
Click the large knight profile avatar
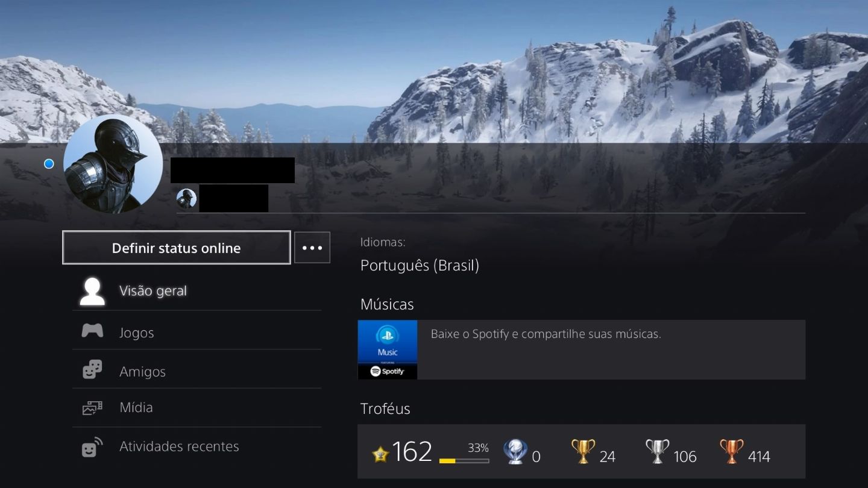[x=113, y=164]
